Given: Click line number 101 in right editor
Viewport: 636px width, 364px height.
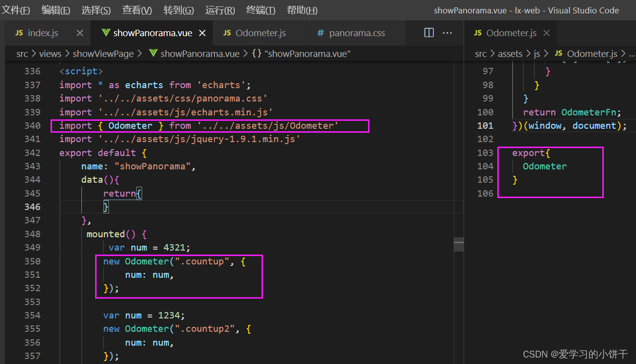Looking at the screenshot, I should 485,126.
